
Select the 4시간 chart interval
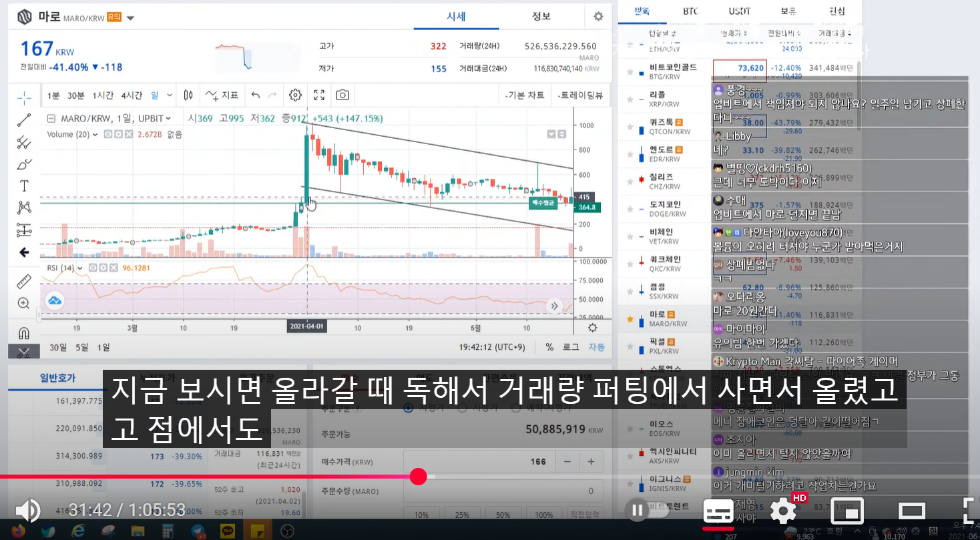pos(132,95)
